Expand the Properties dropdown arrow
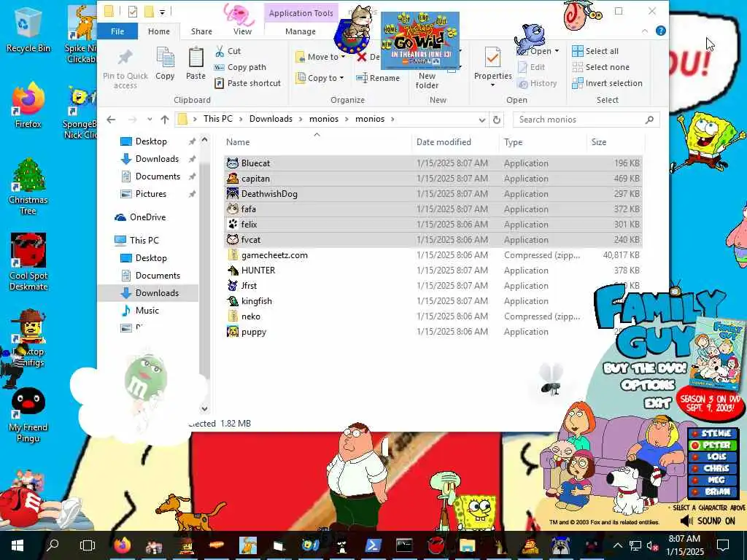Screen dimensions: 747x560 tap(492, 85)
